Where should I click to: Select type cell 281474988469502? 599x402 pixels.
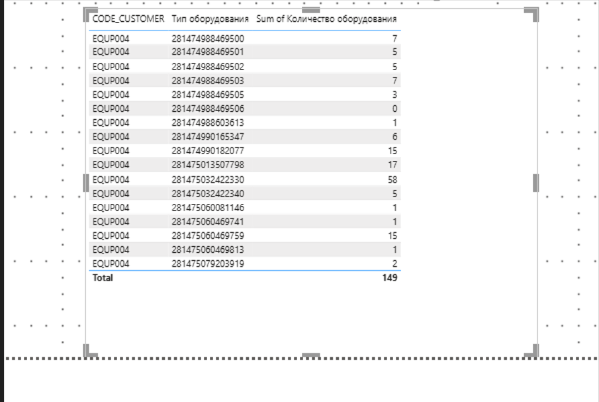pyautogui.click(x=208, y=66)
